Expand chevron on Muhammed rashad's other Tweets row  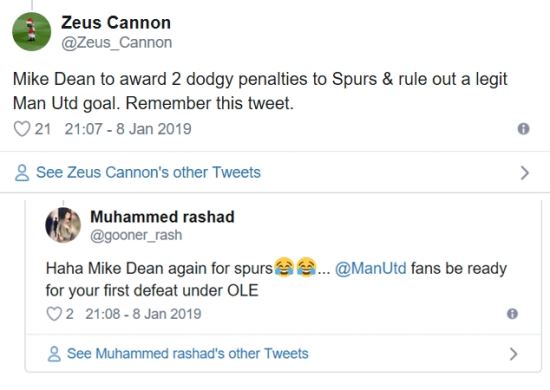click(514, 354)
